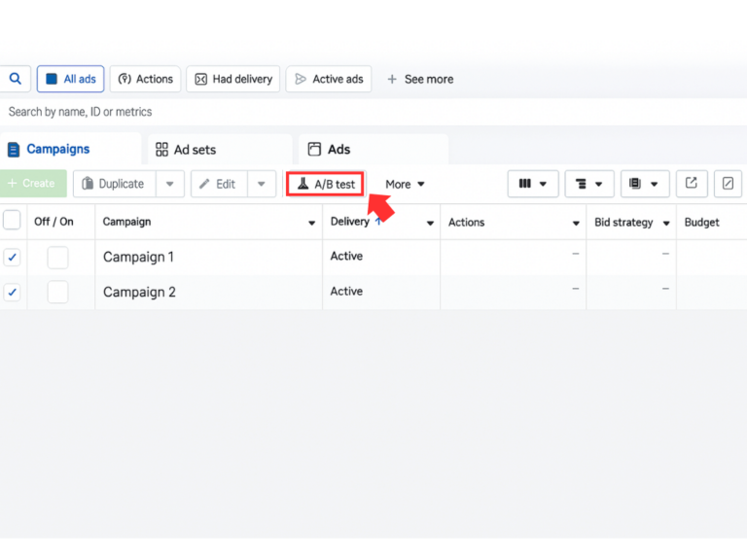
Task: Toggle the select-all header checkbox
Action: tap(12, 220)
